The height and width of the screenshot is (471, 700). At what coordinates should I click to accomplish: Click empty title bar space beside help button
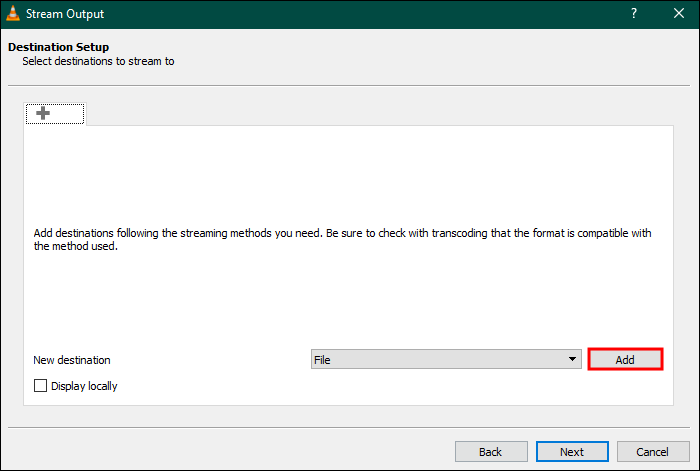tap(400, 14)
